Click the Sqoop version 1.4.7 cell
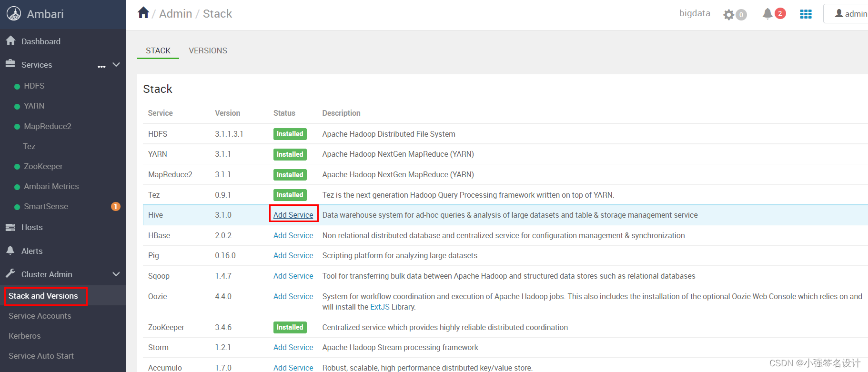This screenshot has width=868, height=372. 223,276
